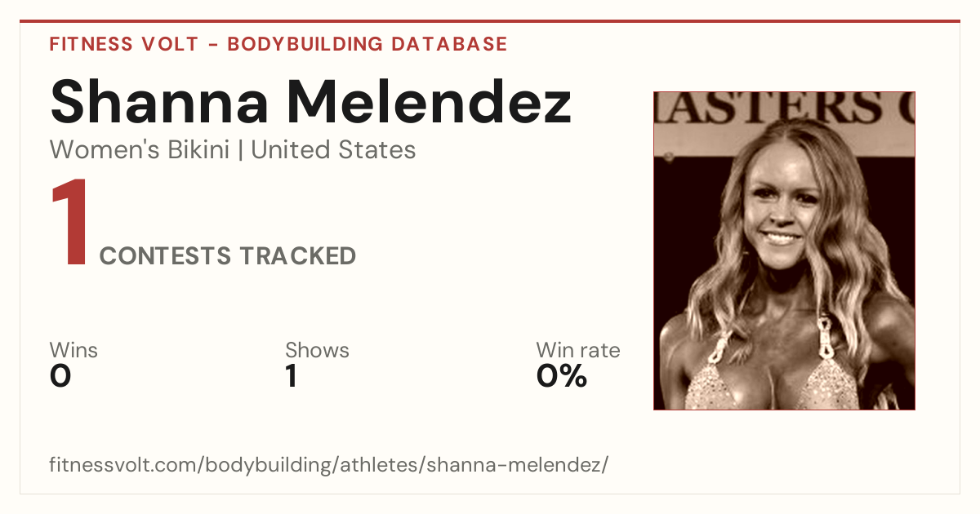The width and height of the screenshot is (980, 514).
Task: Click the shanna-melendez slug in URL
Action: [x=518, y=466]
